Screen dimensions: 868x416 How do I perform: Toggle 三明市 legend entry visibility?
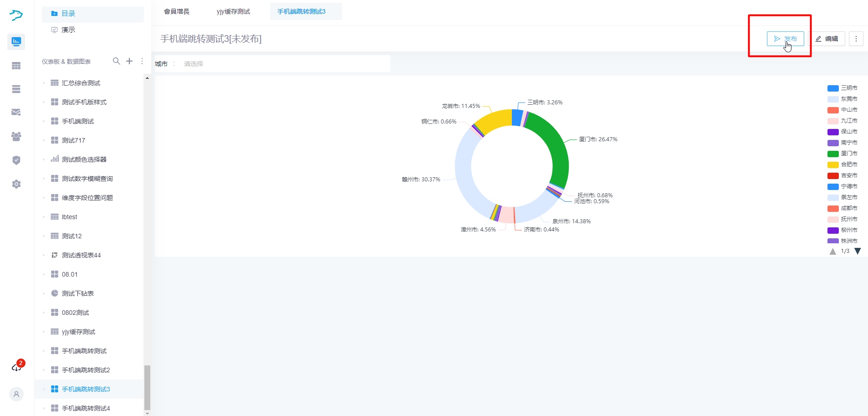click(842, 88)
